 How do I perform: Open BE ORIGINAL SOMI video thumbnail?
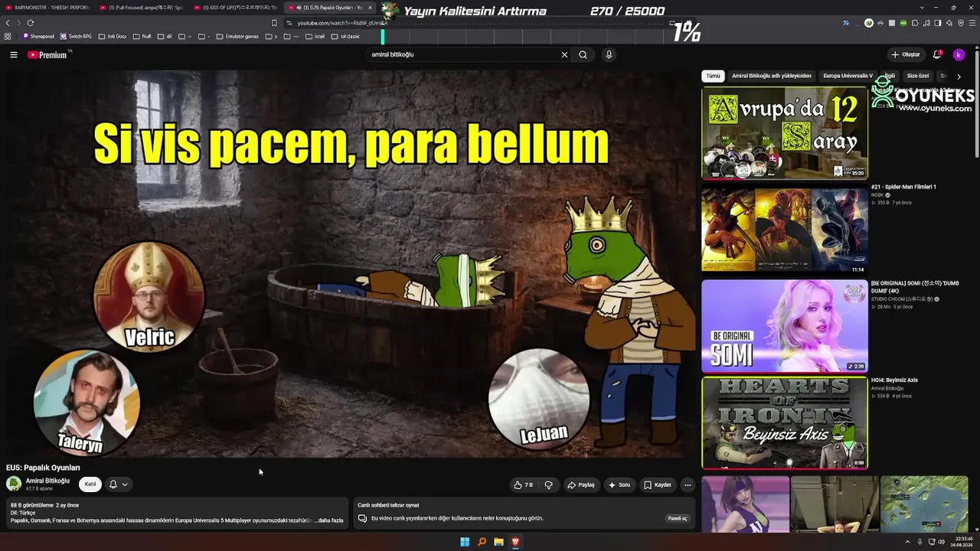pos(785,326)
